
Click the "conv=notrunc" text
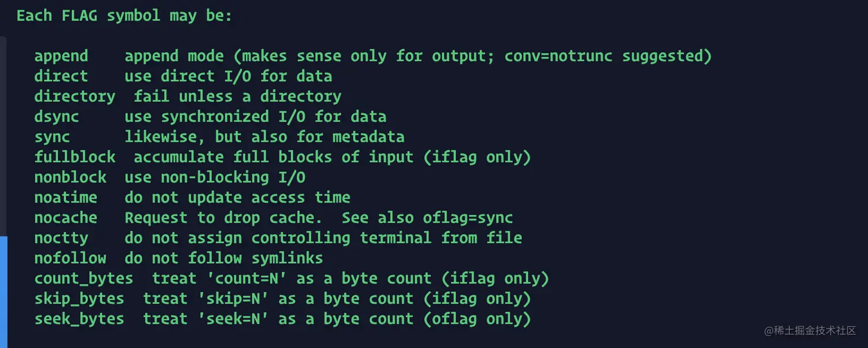[x=559, y=56]
